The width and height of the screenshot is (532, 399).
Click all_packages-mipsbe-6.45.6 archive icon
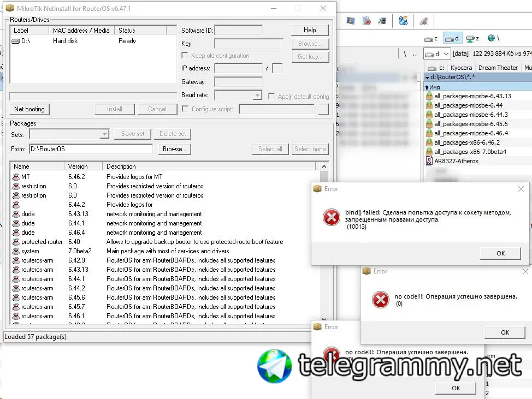pyautogui.click(x=429, y=124)
